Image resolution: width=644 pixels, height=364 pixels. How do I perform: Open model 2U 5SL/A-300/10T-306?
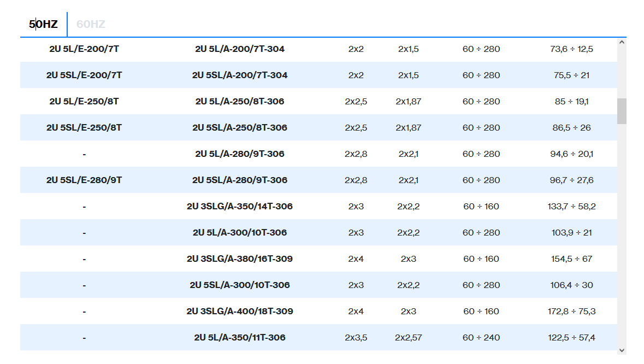[240, 285]
